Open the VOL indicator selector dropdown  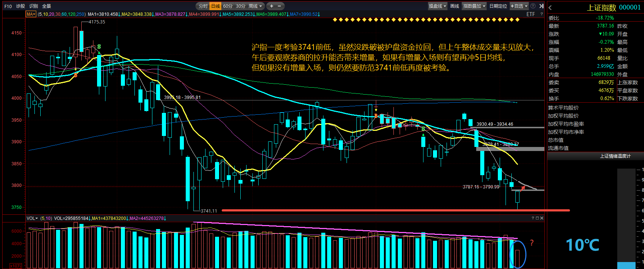pyautogui.click(x=32, y=218)
